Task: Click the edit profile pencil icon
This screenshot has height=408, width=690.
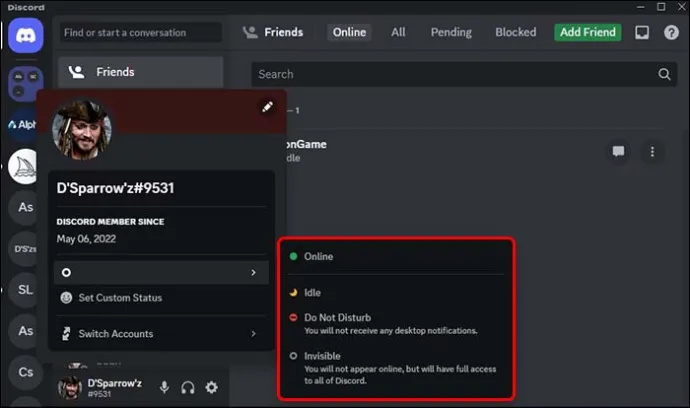Action: pos(267,107)
